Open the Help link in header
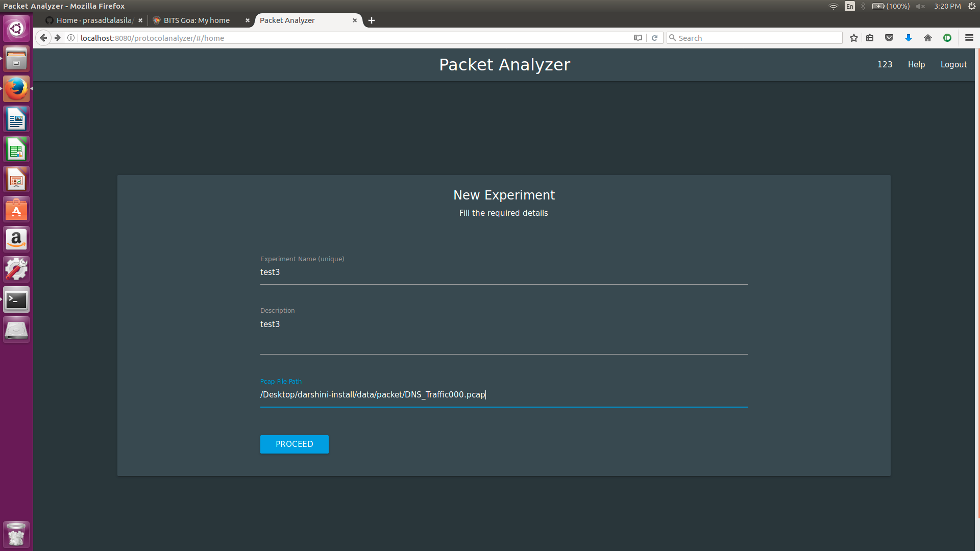Screen dimensions: 980x551 [916, 64]
